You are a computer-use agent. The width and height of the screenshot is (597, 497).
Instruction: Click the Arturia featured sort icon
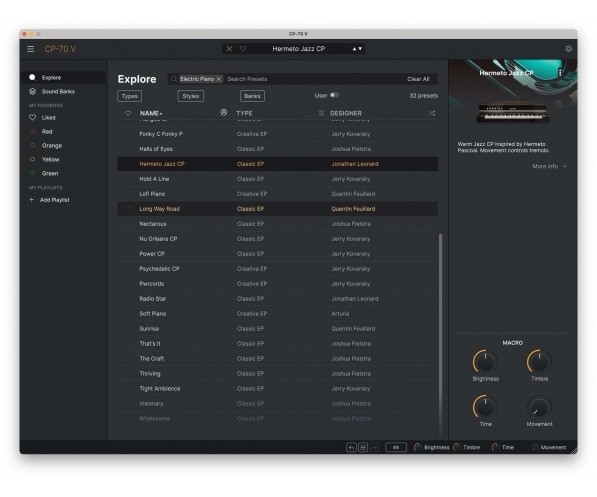[x=223, y=112]
